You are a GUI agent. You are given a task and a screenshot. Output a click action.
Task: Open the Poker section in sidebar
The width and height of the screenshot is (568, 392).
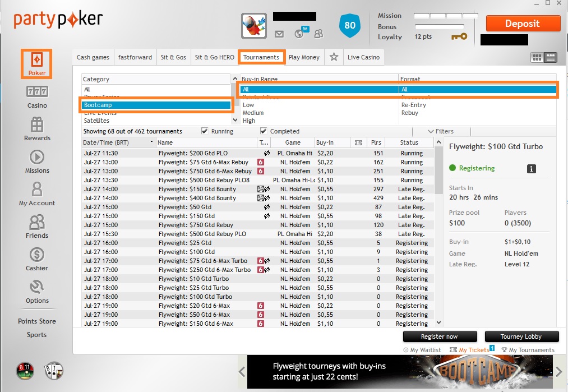36,64
